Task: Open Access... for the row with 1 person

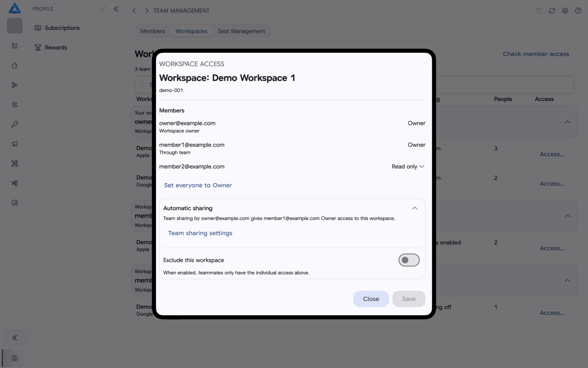Action: [x=552, y=313]
